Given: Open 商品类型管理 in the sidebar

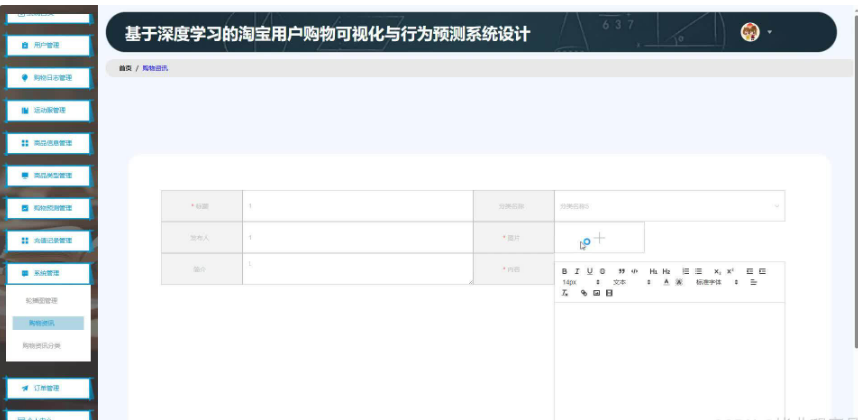Looking at the screenshot, I should 48,176.
